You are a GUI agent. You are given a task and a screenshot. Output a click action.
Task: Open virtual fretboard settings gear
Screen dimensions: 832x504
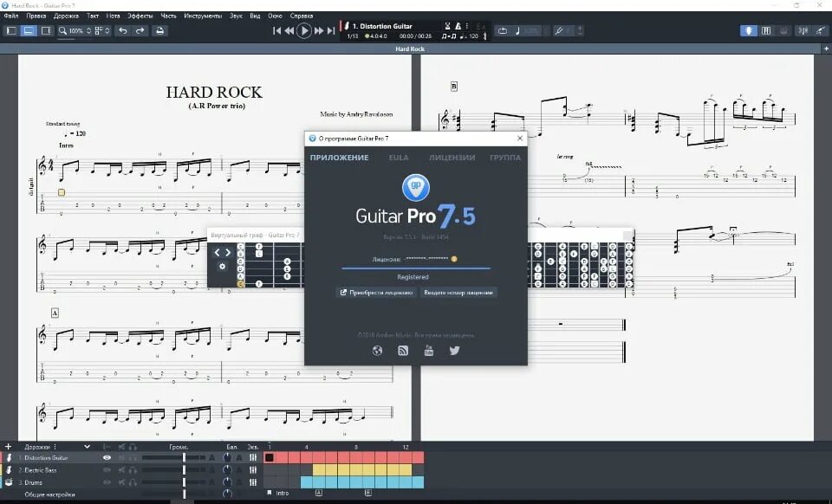coord(223,267)
